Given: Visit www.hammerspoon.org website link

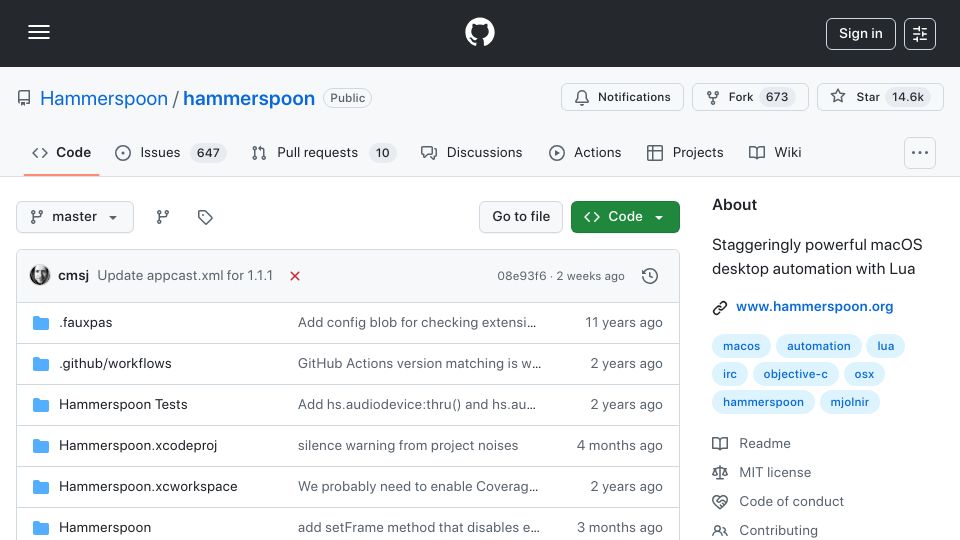Looking at the screenshot, I should pos(814,307).
